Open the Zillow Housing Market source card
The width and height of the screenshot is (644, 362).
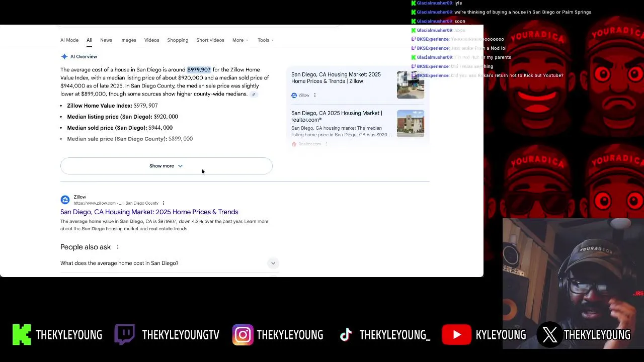coord(336,78)
